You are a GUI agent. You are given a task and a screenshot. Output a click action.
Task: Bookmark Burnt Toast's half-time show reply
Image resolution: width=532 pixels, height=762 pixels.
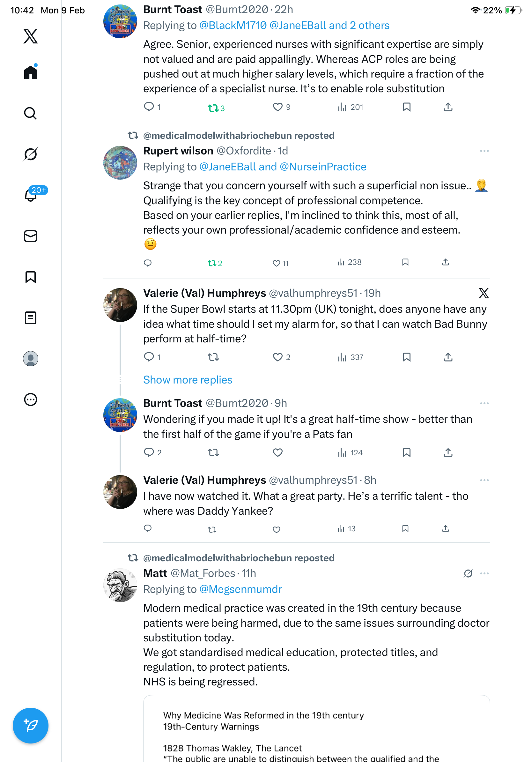pyautogui.click(x=406, y=452)
